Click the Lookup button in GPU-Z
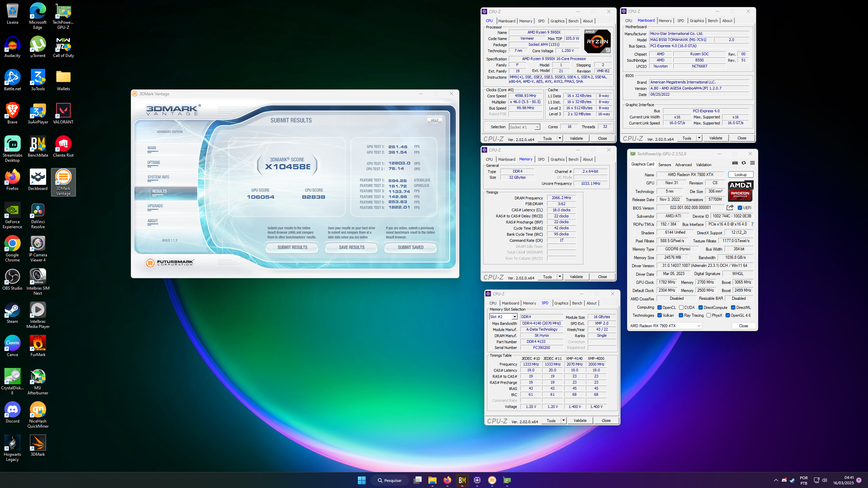 click(x=740, y=175)
